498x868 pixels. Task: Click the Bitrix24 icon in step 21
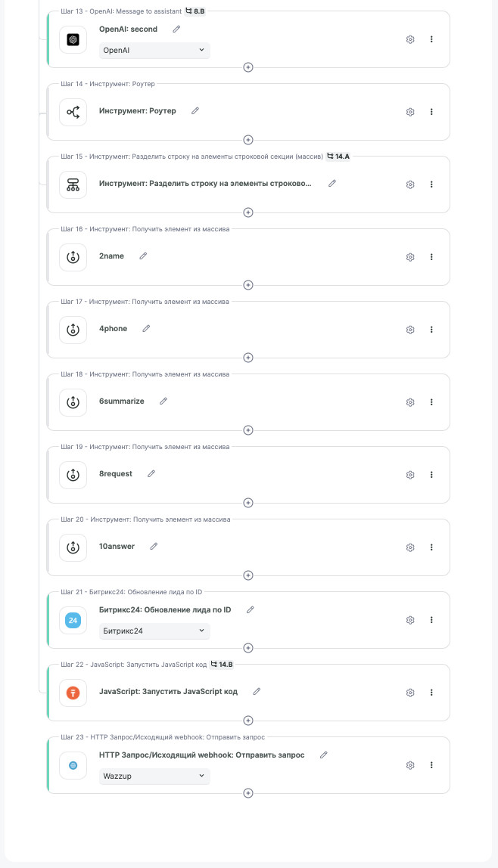pos(73,620)
